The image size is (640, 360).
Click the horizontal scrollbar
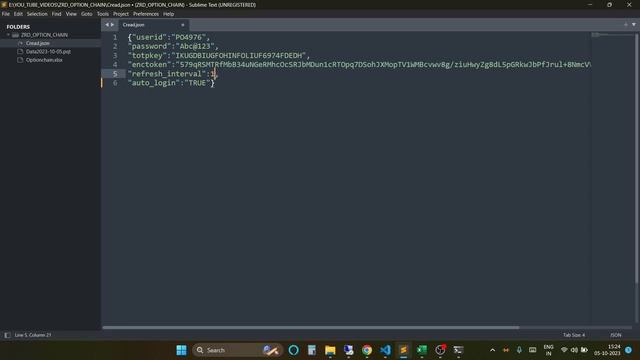(x=311, y=327)
